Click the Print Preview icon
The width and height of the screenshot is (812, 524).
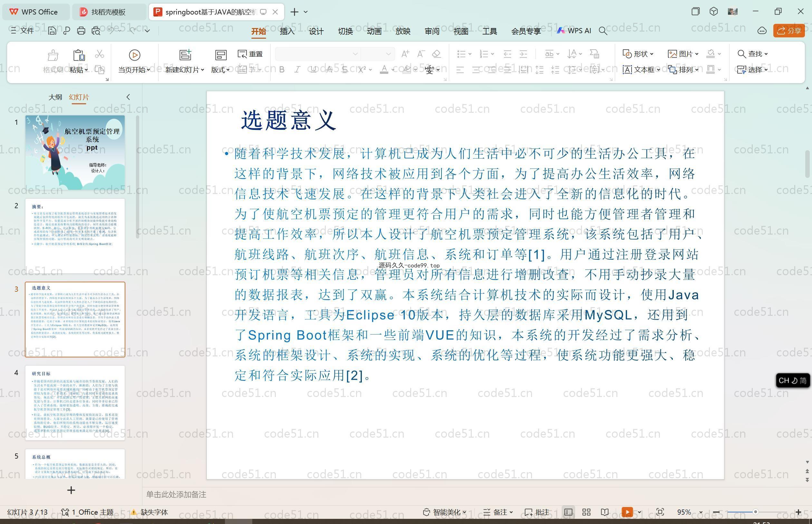(x=96, y=31)
